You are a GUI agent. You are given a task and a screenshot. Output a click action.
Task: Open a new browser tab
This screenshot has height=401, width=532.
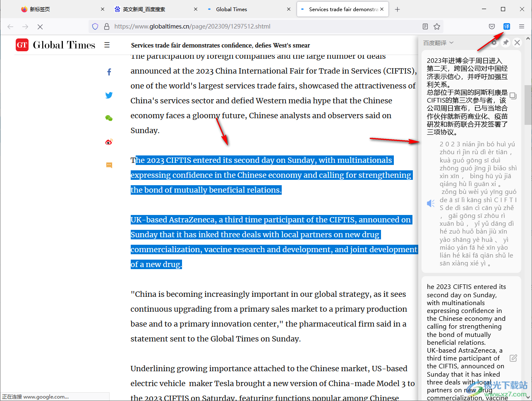click(x=397, y=9)
